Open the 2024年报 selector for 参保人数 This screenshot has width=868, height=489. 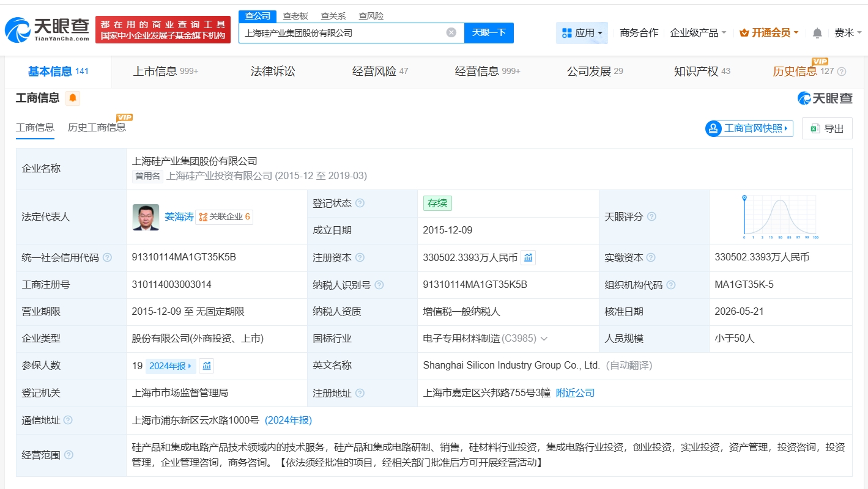[x=171, y=366]
